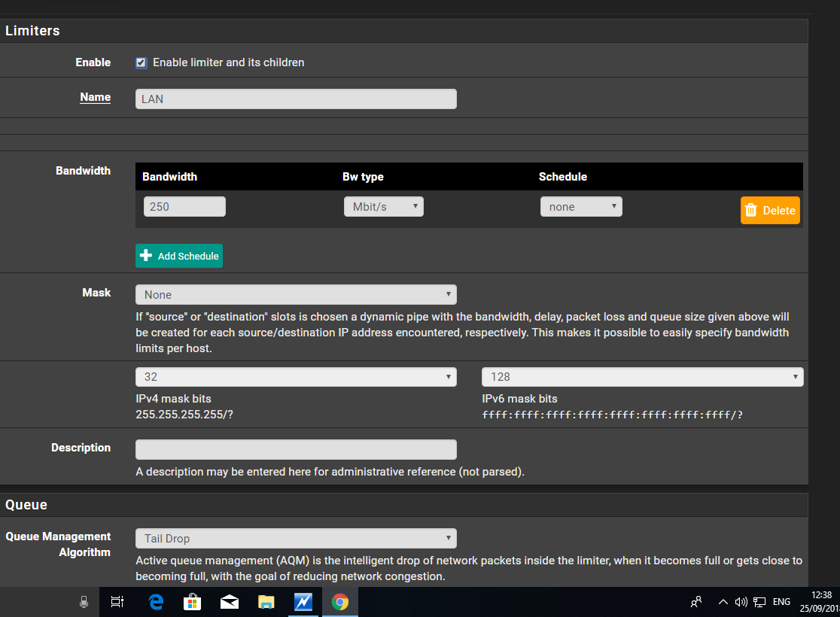Open Task View from the taskbar
The height and width of the screenshot is (617, 840).
117,602
